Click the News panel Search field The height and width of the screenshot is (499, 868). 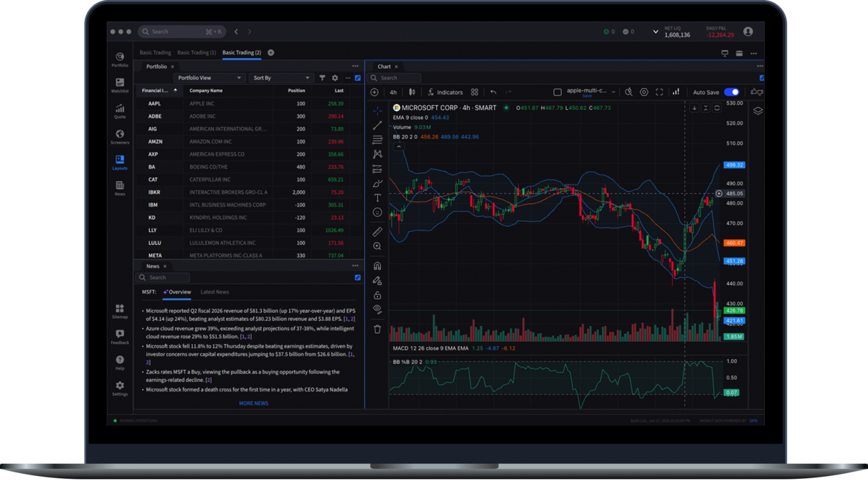(x=163, y=277)
